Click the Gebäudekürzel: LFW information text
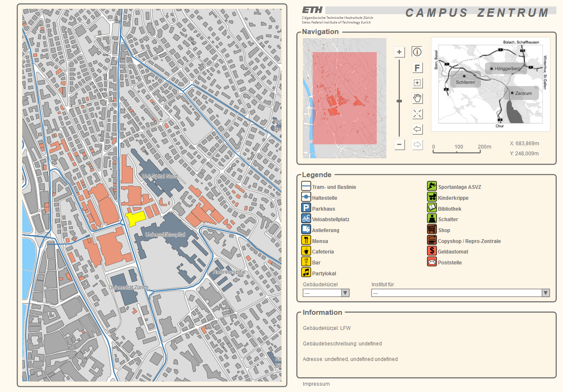Image resolution: width=563 pixels, height=392 pixels. pos(327,328)
